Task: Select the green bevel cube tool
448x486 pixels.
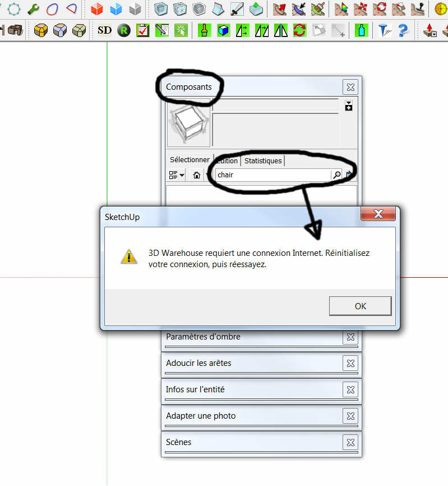Action: 79,30
